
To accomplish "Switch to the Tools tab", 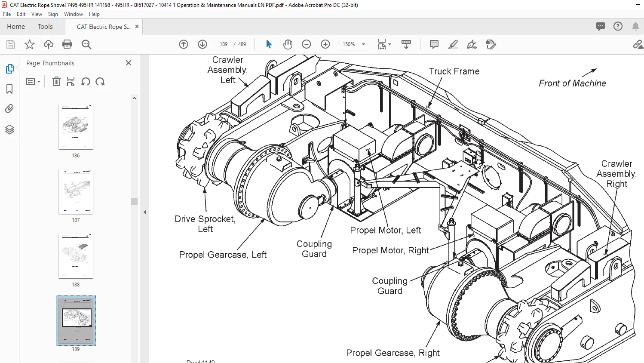I will click(45, 27).
